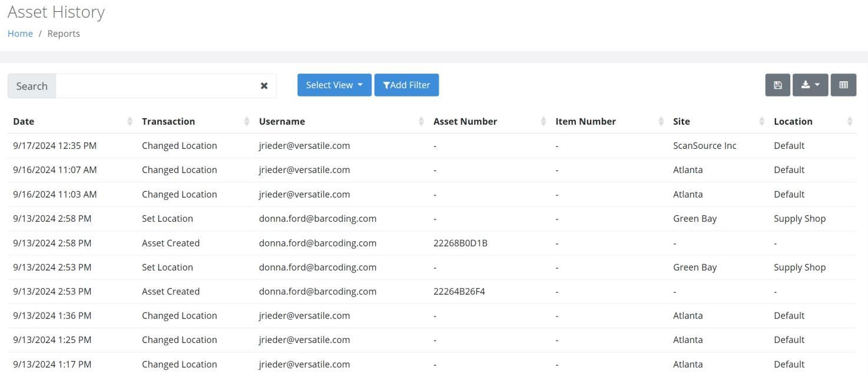Click the Transaction column header text

coord(168,121)
